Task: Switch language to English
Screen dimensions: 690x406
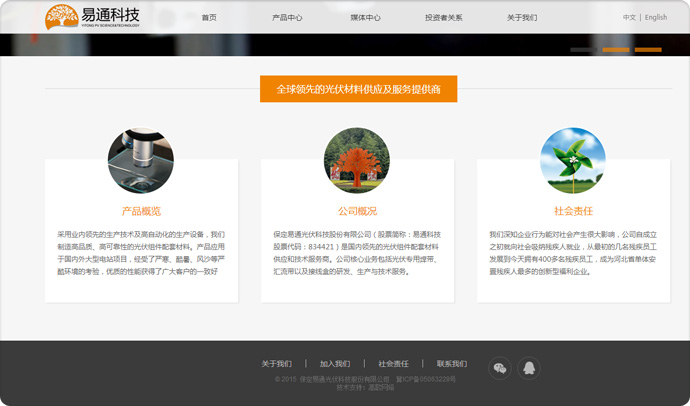Action: [656, 18]
